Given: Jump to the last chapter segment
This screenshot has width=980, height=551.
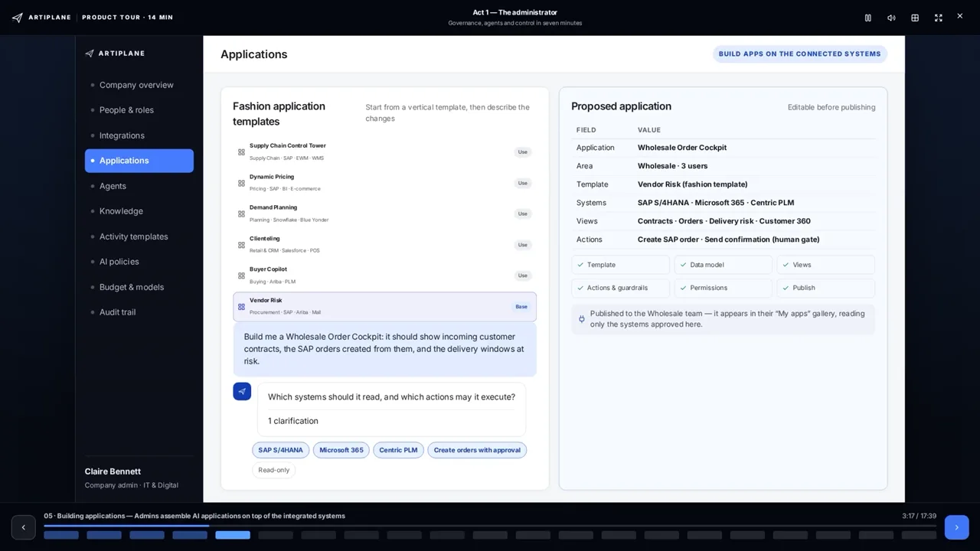Looking at the screenshot, I should click(x=919, y=535).
